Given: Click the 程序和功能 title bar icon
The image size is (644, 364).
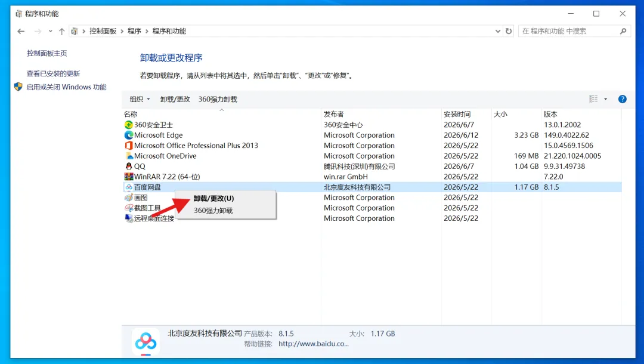Looking at the screenshot, I should click(x=18, y=14).
